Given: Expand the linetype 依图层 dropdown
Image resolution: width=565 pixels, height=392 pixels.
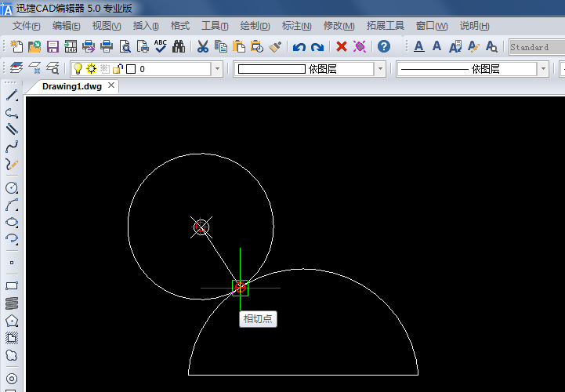Looking at the screenshot, I should pyautogui.click(x=543, y=69).
